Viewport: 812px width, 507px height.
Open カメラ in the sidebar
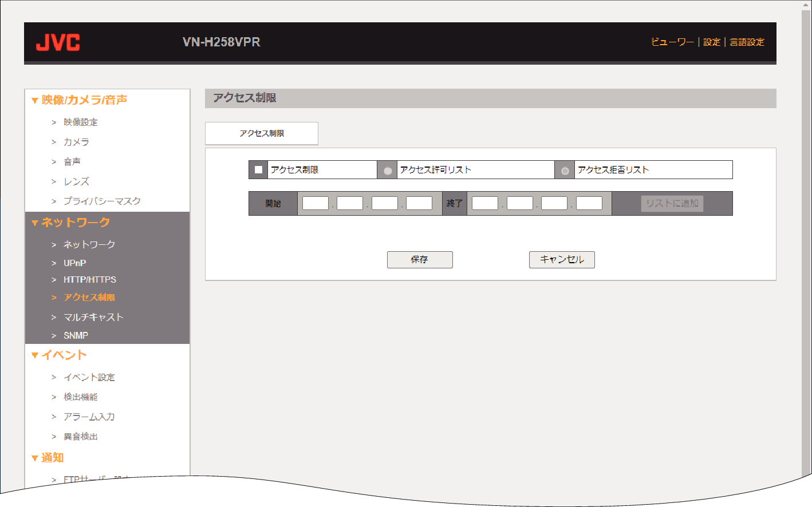(76, 142)
